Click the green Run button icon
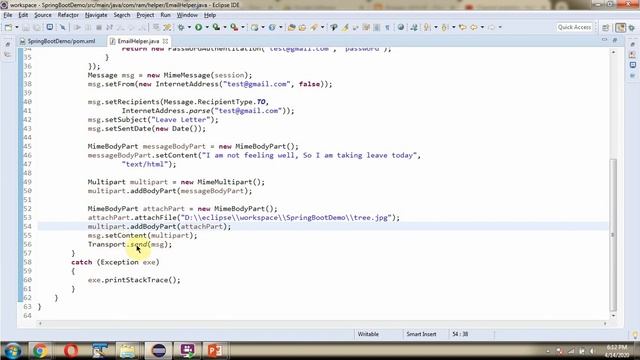Image resolution: width=640 pixels, height=360 pixels. (199, 27)
